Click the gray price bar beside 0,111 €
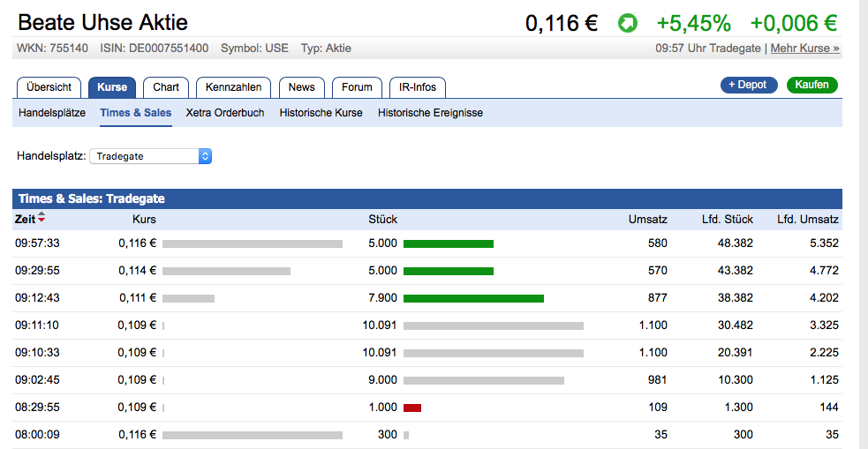 point(188,298)
